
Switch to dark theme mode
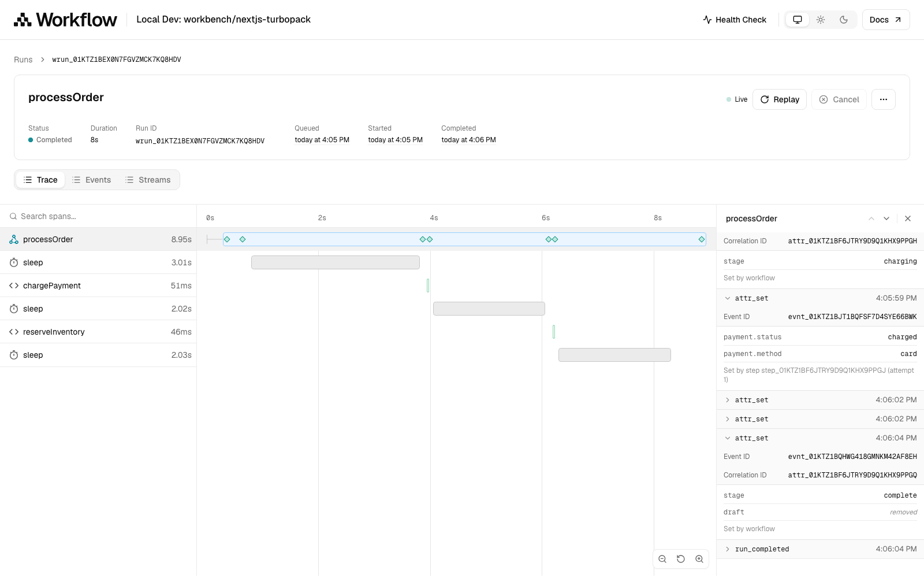point(844,20)
